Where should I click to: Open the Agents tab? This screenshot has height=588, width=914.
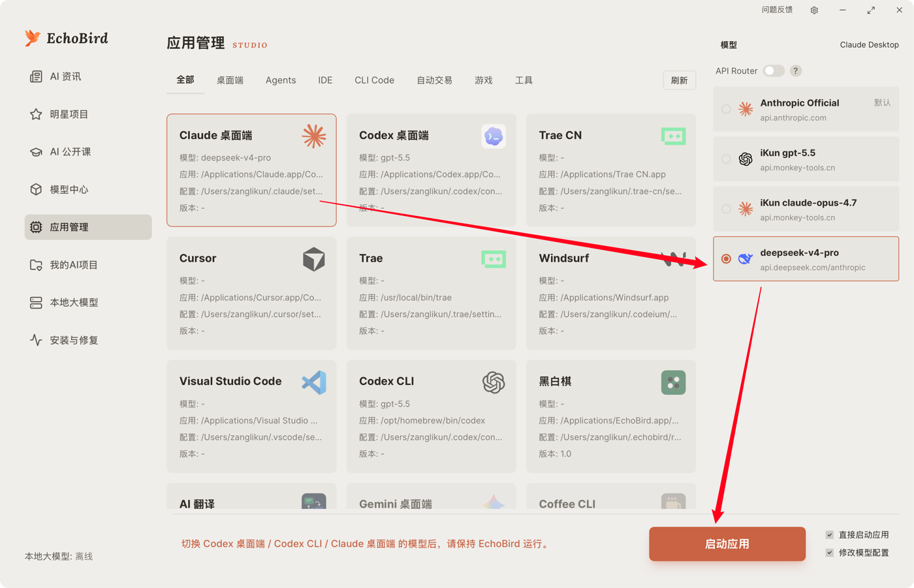pos(281,80)
